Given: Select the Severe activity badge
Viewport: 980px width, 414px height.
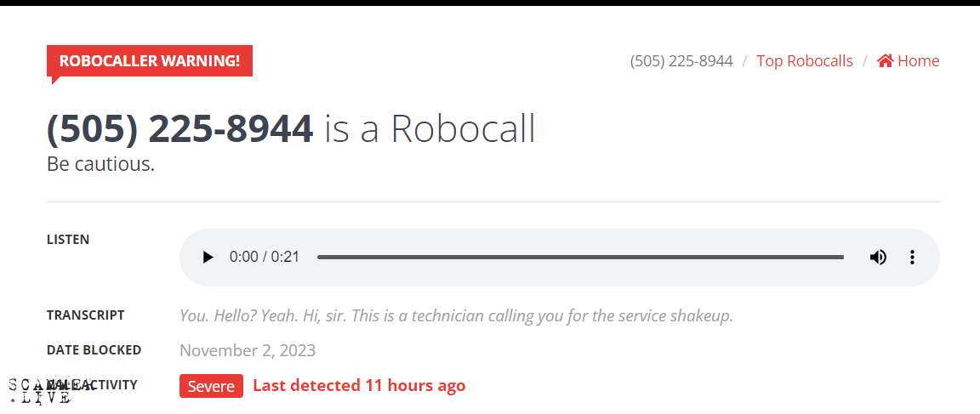Looking at the screenshot, I should click(x=211, y=386).
